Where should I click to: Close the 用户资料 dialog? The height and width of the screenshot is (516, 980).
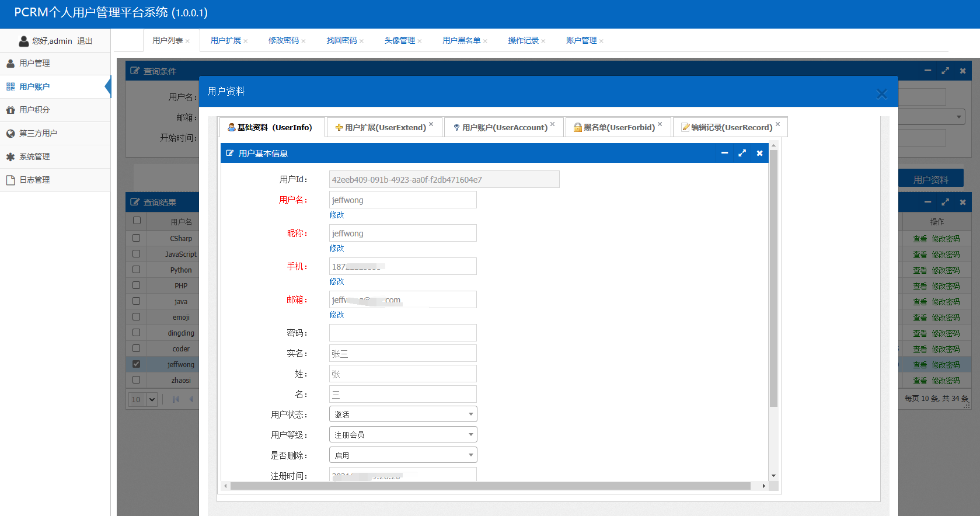[x=881, y=94]
